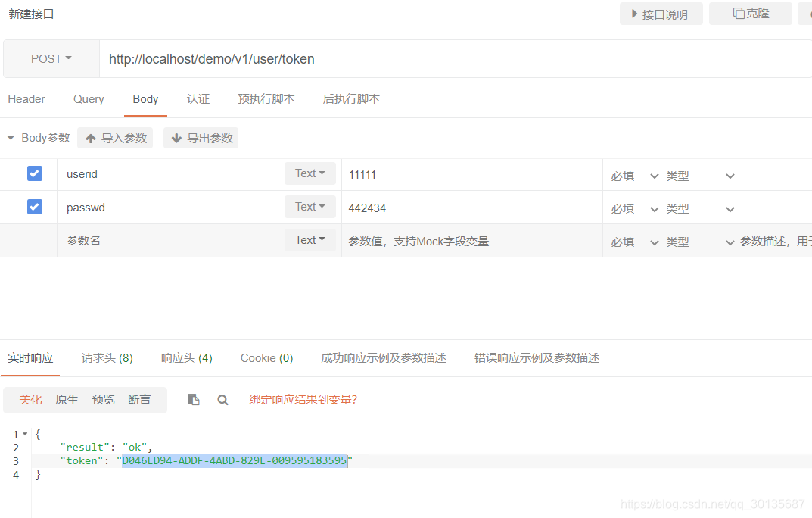Edit the userid parameter name field
Screen dimensions: 812x518
pyautogui.click(x=171, y=174)
